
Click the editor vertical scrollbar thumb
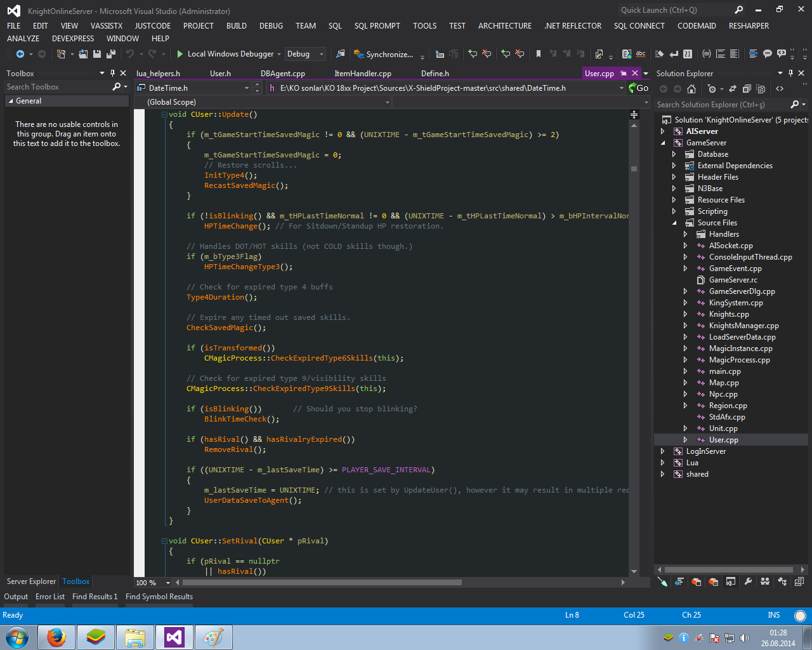[634, 169]
